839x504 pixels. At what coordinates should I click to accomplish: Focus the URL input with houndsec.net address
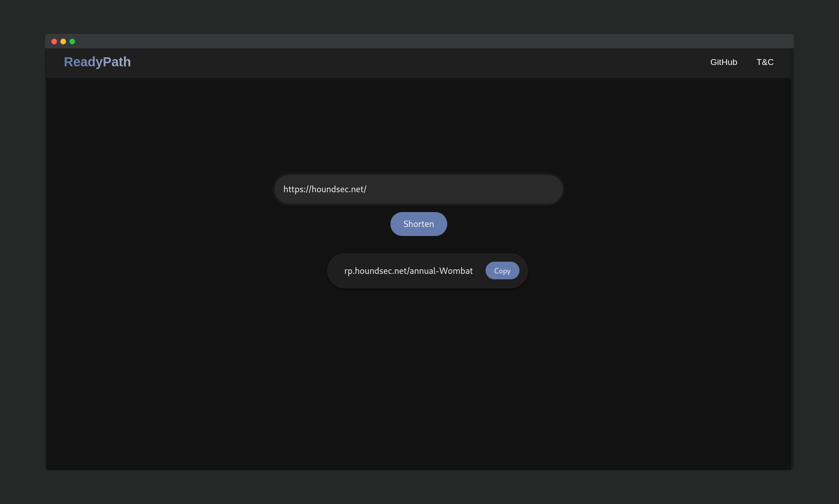pyautogui.click(x=418, y=189)
